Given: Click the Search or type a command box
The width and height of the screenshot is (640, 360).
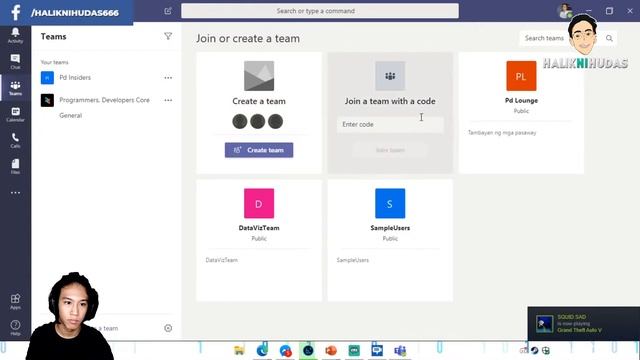Looking at the screenshot, I should point(320,11).
